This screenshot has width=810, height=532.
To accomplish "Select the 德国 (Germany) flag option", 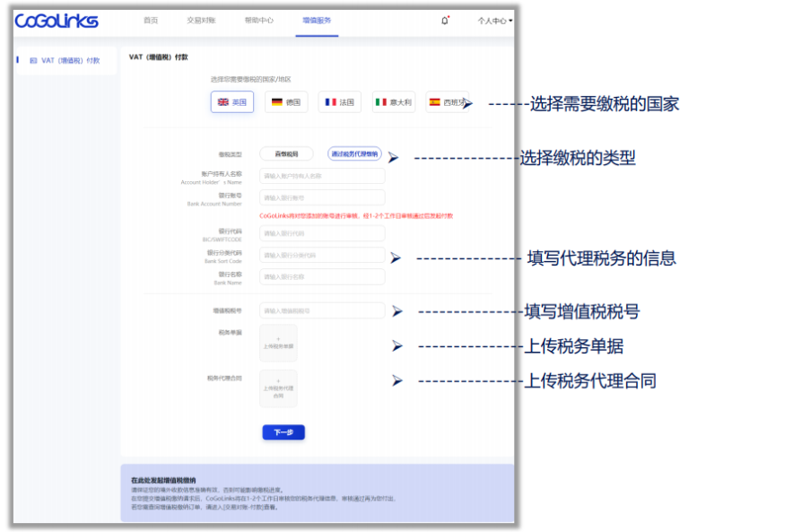I will (286, 101).
